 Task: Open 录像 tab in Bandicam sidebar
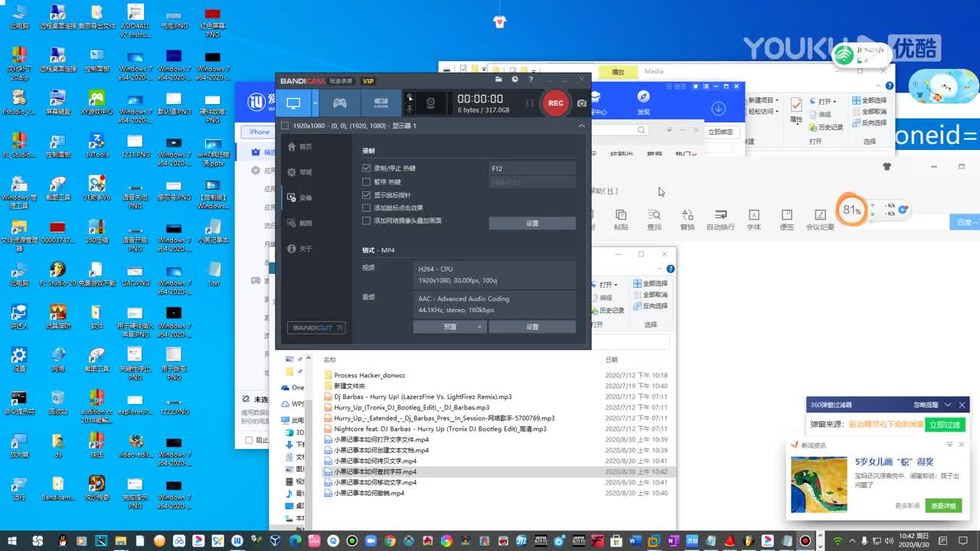pyautogui.click(x=299, y=197)
